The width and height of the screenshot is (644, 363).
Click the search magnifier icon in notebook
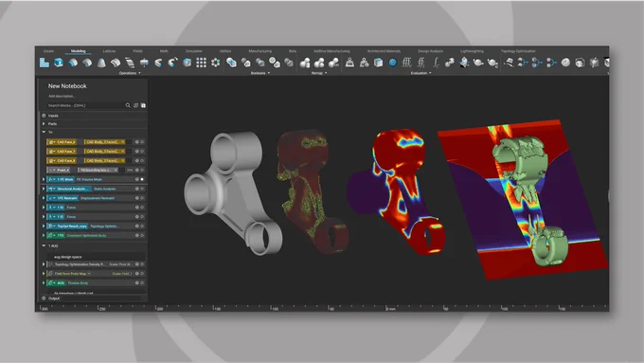click(x=128, y=105)
